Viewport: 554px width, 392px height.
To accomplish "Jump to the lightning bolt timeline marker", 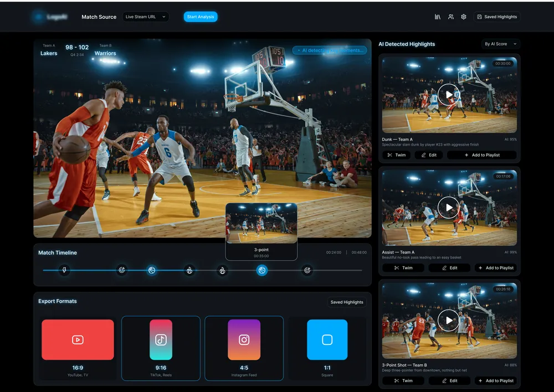I will [x=64, y=270].
